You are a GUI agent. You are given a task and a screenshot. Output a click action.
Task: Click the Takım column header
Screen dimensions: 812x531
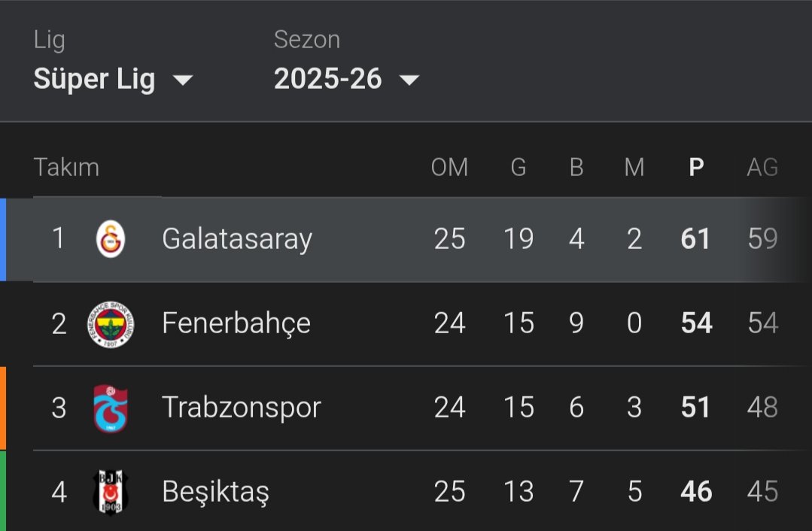coord(66,167)
